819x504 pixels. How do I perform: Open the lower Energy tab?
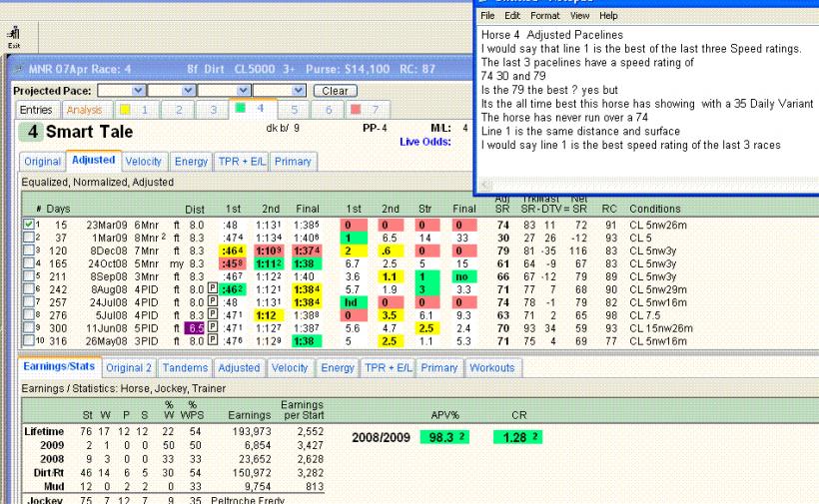(x=338, y=368)
